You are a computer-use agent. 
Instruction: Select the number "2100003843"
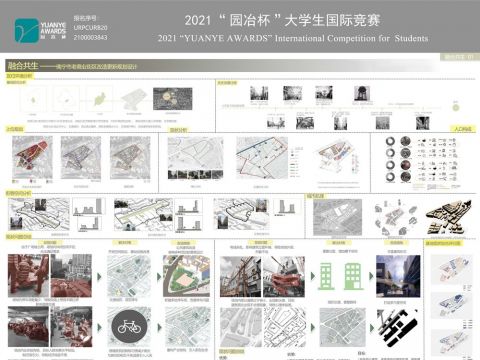(91, 38)
